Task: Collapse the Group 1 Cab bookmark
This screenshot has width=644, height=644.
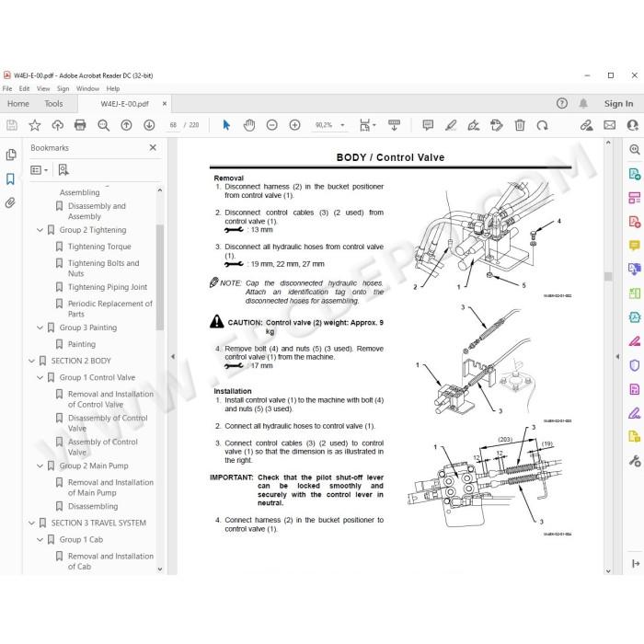Action: [x=40, y=540]
